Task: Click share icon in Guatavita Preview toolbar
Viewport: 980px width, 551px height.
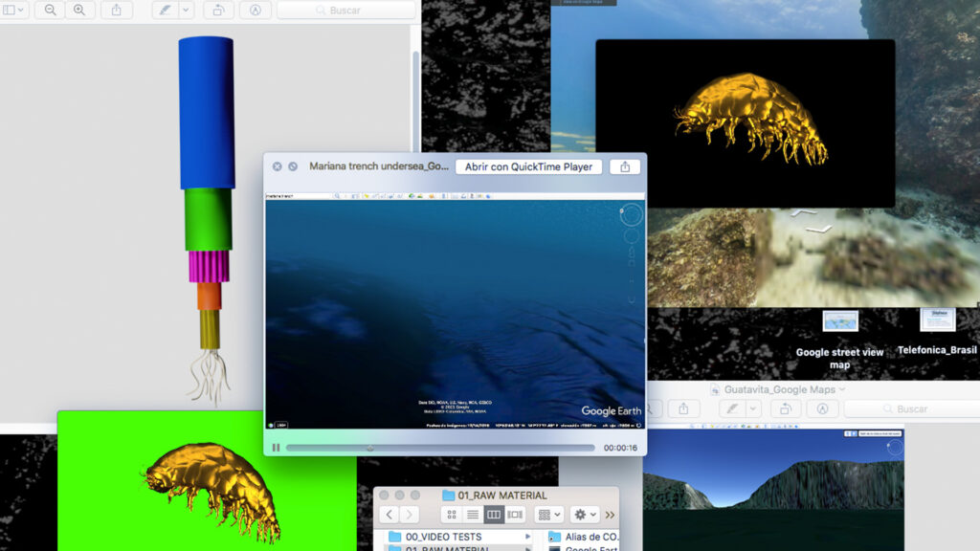Action: pyautogui.click(x=683, y=409)
